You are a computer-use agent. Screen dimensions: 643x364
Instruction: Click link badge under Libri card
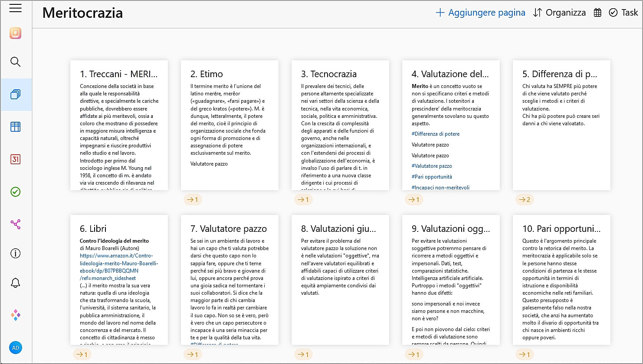pos(81,354)
